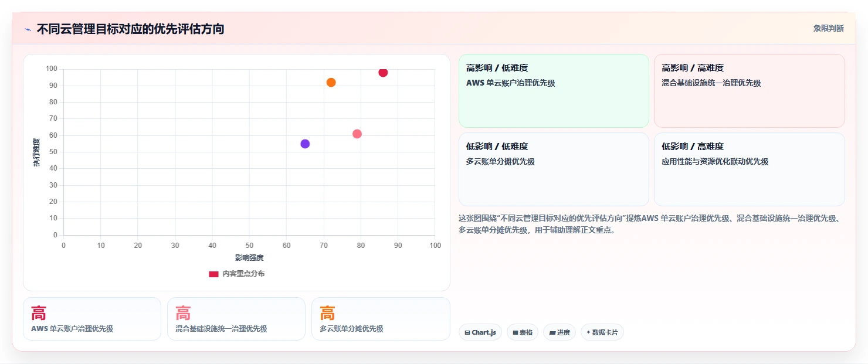Click the Chart.js tag chip
This screenshot has width=868, height=364.
pos(480,332)
